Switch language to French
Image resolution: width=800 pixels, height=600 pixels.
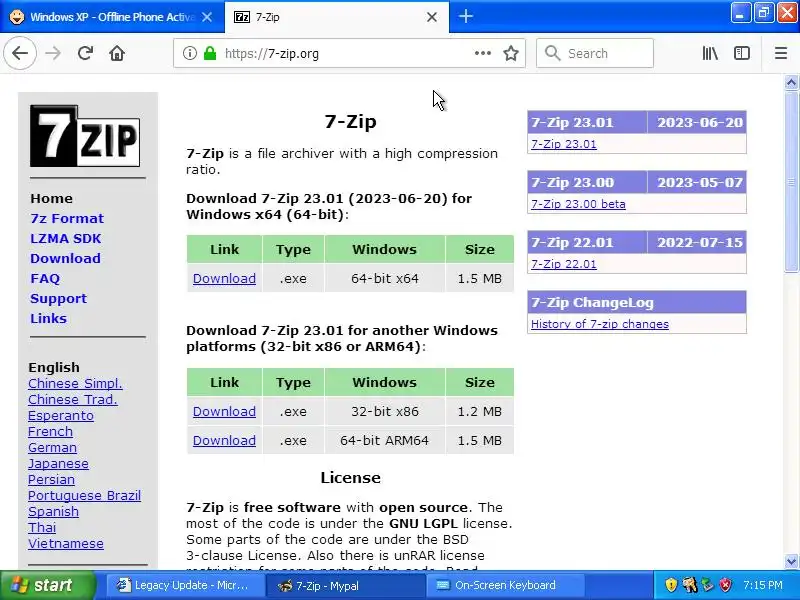point(50,432)
